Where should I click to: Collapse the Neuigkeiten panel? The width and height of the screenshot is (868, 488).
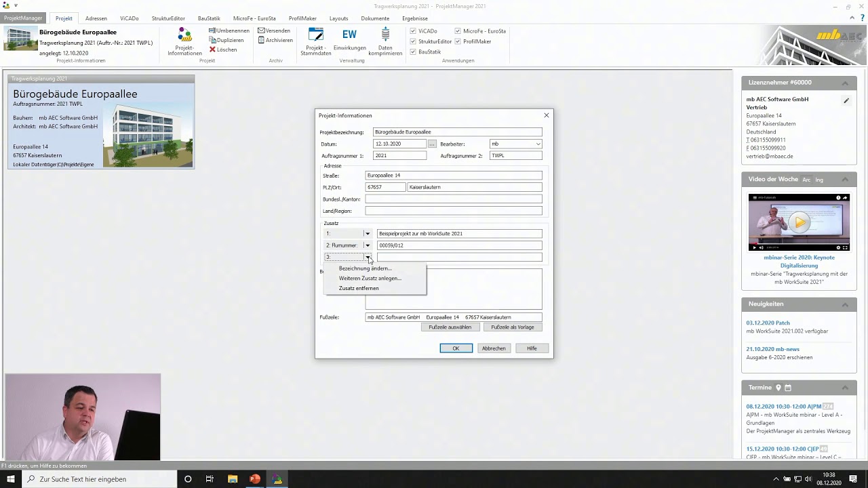(845, 304)
